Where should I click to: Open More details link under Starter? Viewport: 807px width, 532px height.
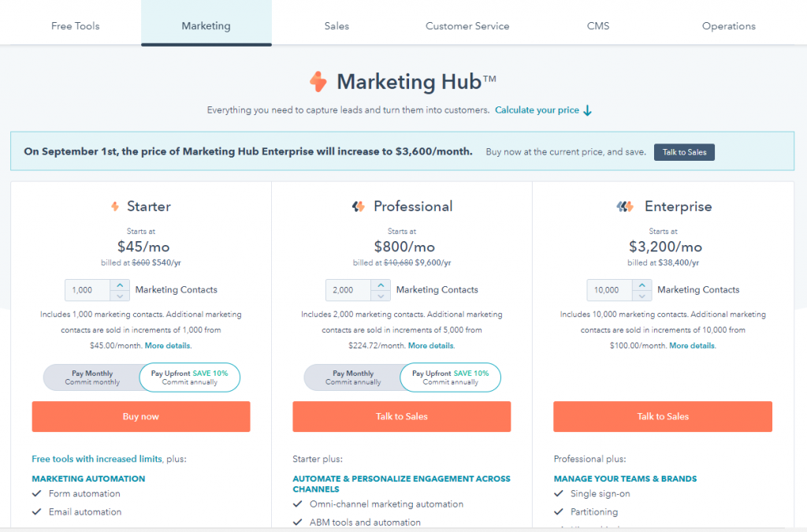[168, 346]
